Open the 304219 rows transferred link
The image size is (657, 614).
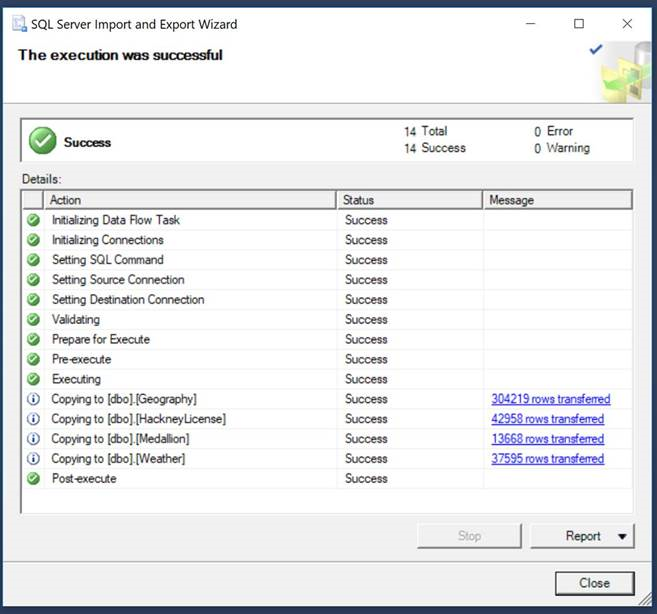point(550,399)
